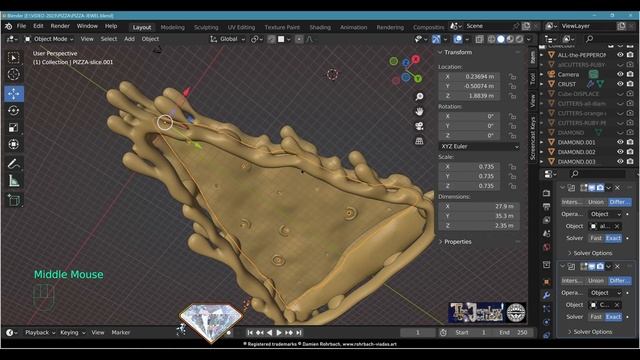Viewport: 640px width, 360px height.
Task: Switch to the Sculpting workspace tab
Action: click(x=206, y=27)
